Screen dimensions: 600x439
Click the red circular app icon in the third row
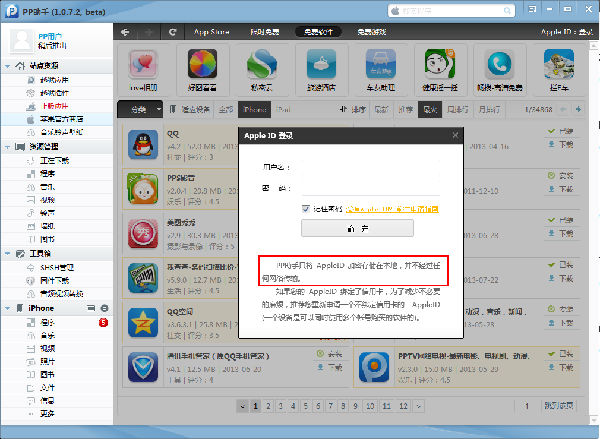(x=143, y=233)
